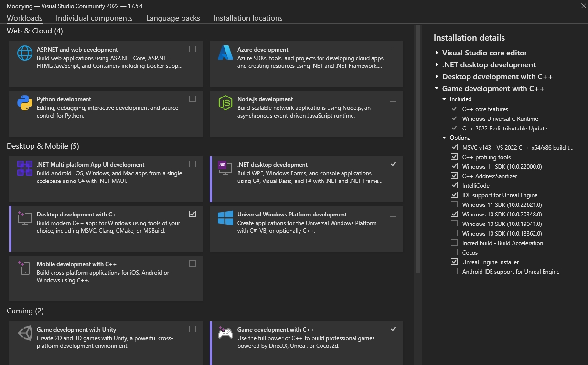Image resolution: width=588 pixels, height=365 pixels.
Task: Click the ASP.NET globe icon
Action: pos(25,53)
